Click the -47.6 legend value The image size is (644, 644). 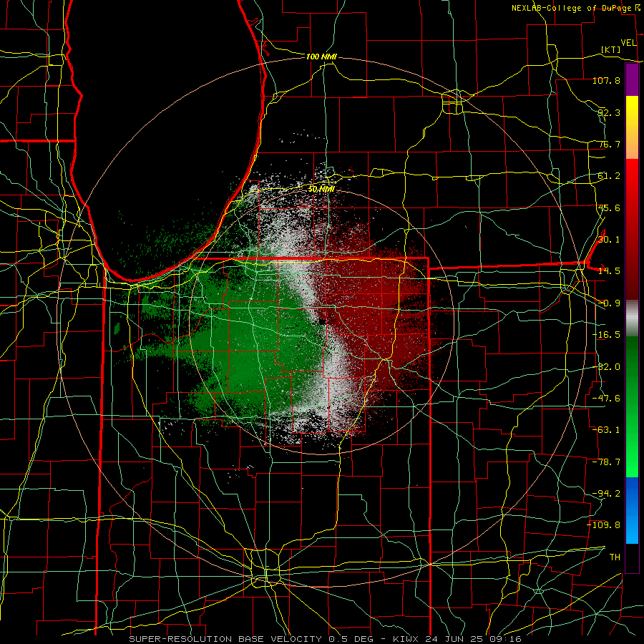coord(606,399)
